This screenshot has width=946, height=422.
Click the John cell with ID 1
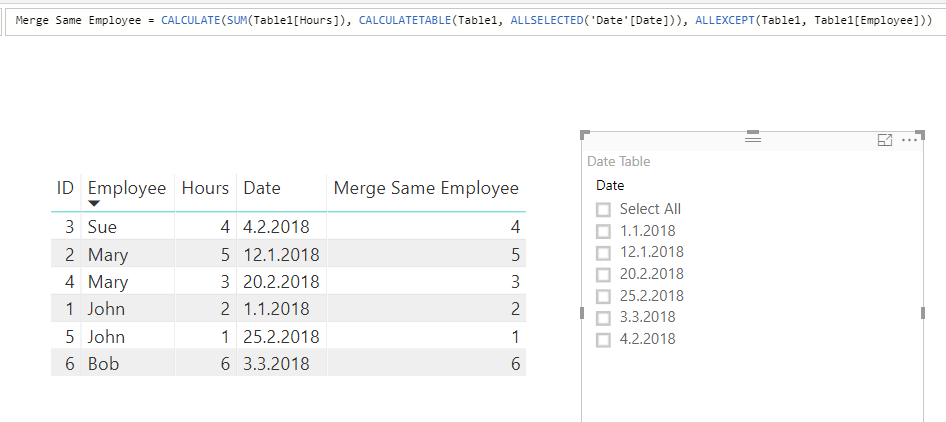pyautogui.click(x=107, y=309)
